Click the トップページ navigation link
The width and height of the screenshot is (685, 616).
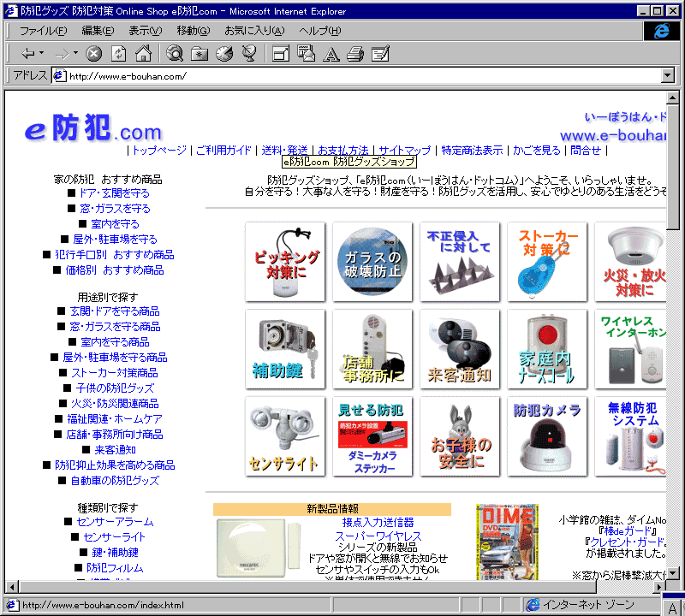click(159, 151)
